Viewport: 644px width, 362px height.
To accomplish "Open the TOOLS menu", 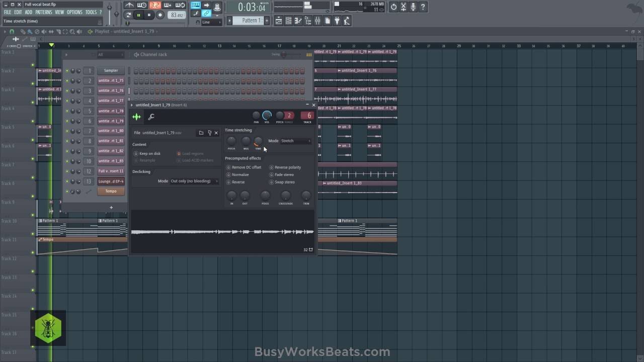I will (x=91, y=12).
